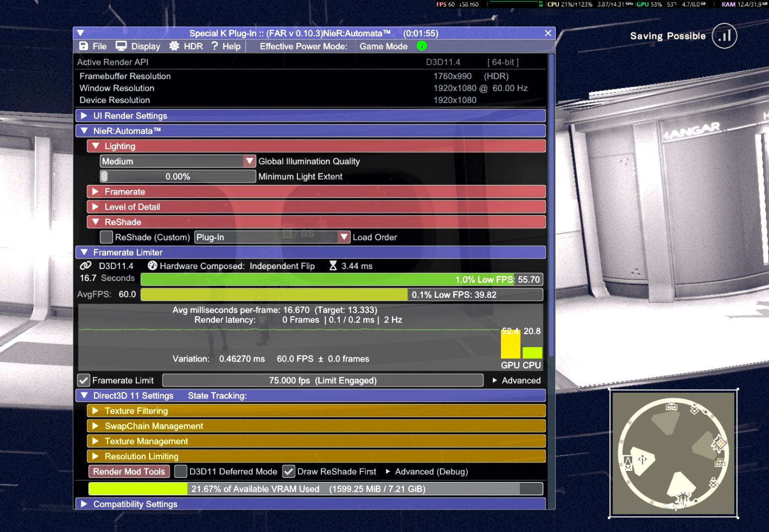This screenshot has width=769, height=532.
Task: Click the FPS counter in the overlay bar
Action: (x=445, y=4)
